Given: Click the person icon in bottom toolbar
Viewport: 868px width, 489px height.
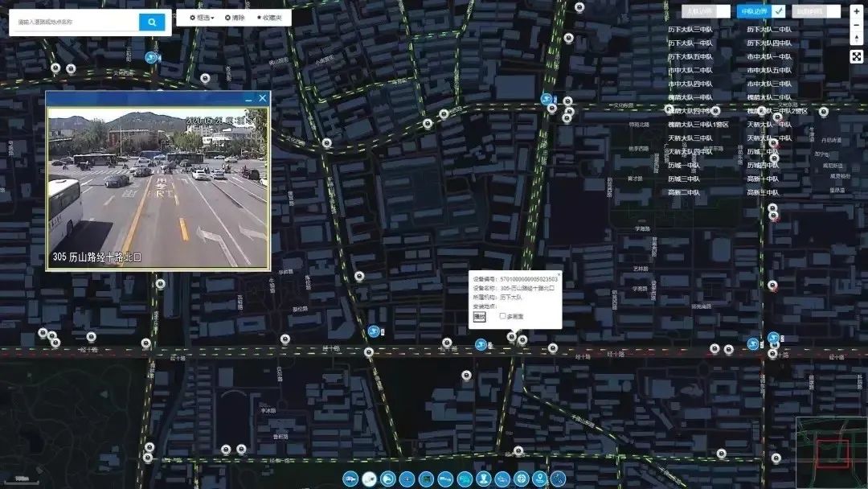Looking at the screenshot, I should pos(484,479).
